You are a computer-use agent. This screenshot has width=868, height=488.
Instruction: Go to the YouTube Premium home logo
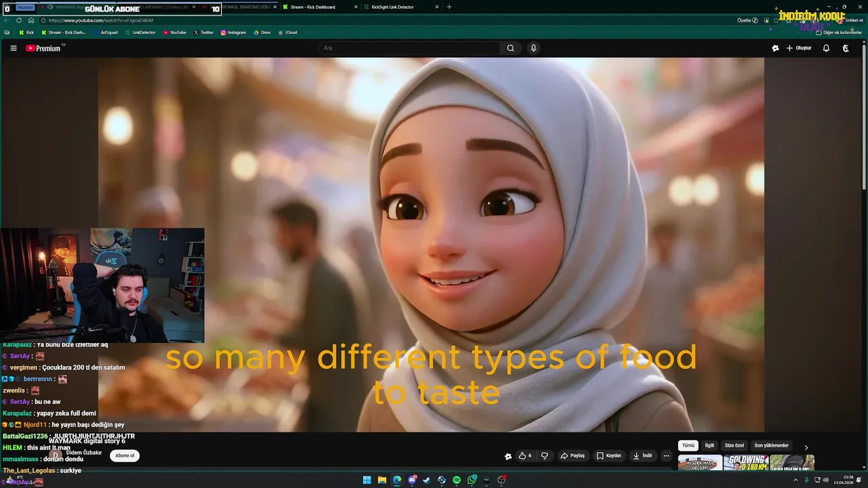pyautogui.click(x=45, y=48)
